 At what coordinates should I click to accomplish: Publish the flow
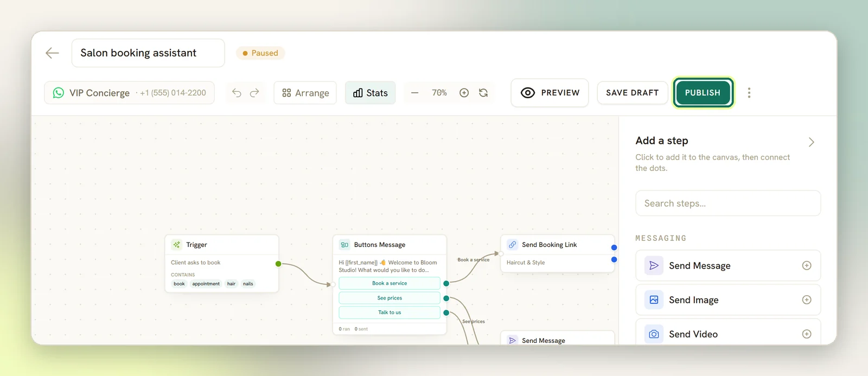click(x=703, y=93)
